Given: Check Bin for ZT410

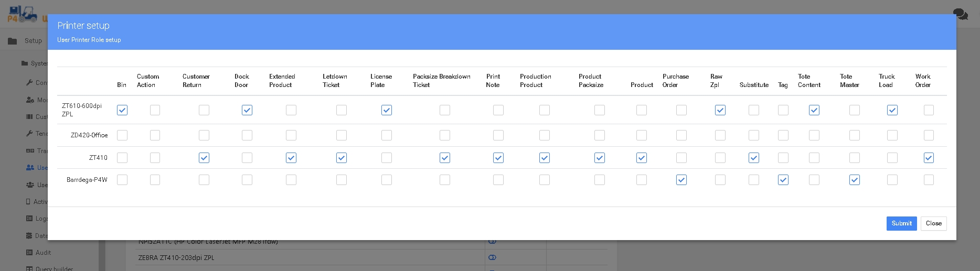Looking at the screenshot, I should click(122, 158).
